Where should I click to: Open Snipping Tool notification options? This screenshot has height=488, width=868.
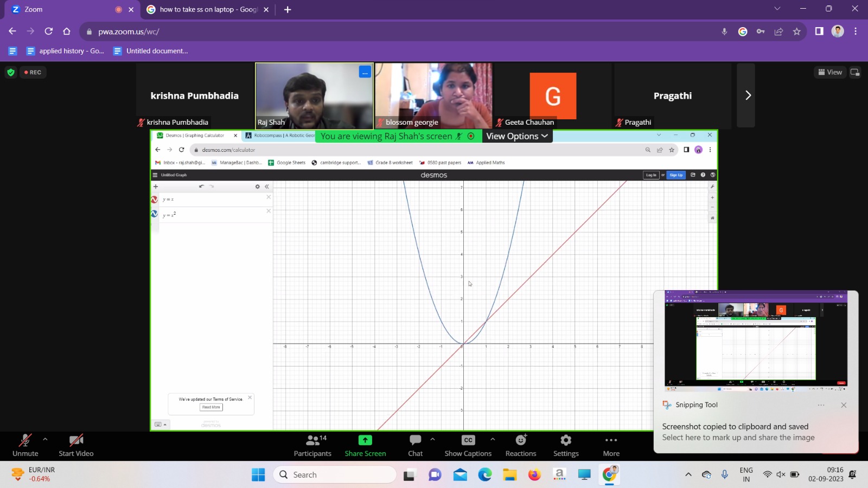[821, 405]
